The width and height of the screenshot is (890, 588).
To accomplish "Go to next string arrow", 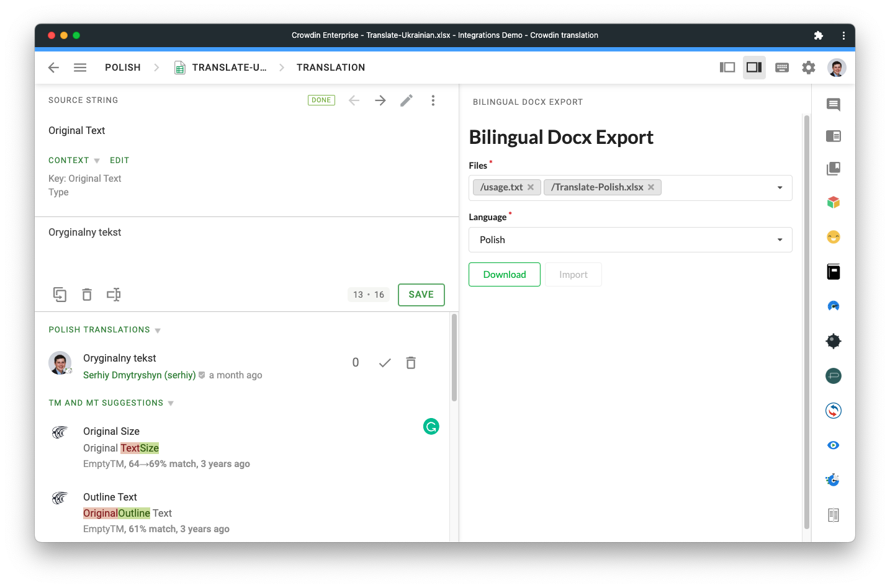I will (380, 100).
